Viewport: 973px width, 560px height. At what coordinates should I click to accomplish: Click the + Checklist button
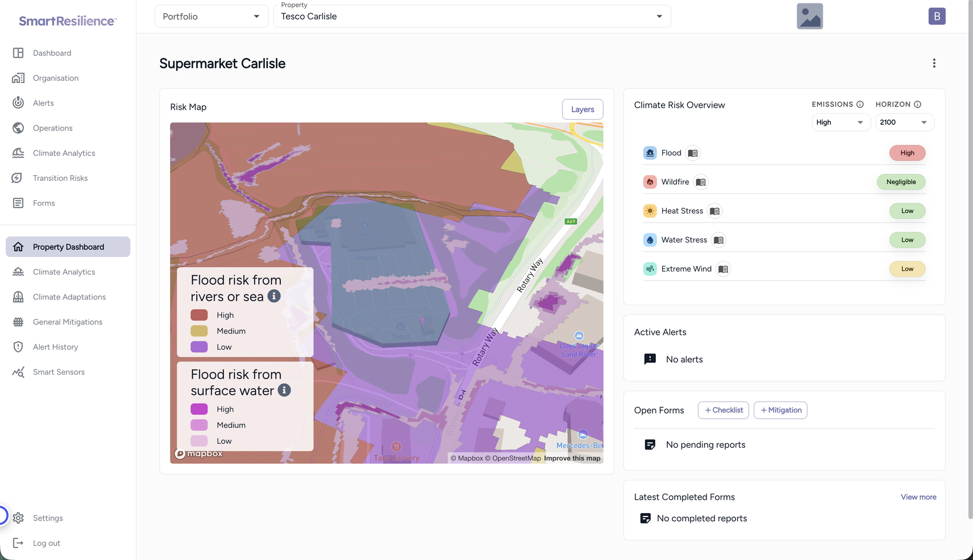(723, 410)
